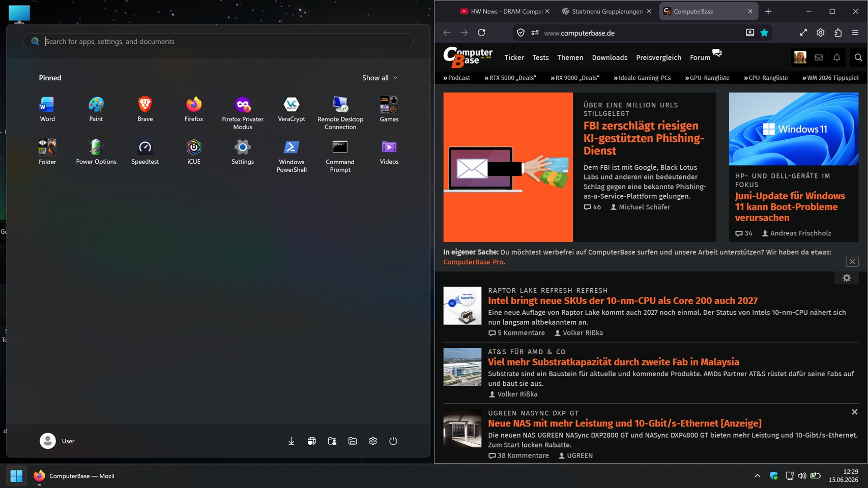Click the Windows Start button on taskbar
This screenshot has height=488, width=868.
click(x=16, y=476)
